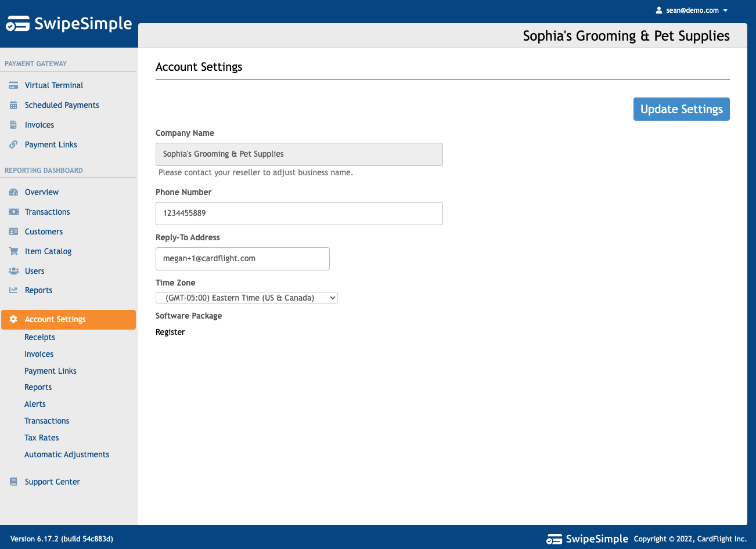The image size is (756, 549).
Task: Click the Phone Number input field
Action: click(299, 214)
